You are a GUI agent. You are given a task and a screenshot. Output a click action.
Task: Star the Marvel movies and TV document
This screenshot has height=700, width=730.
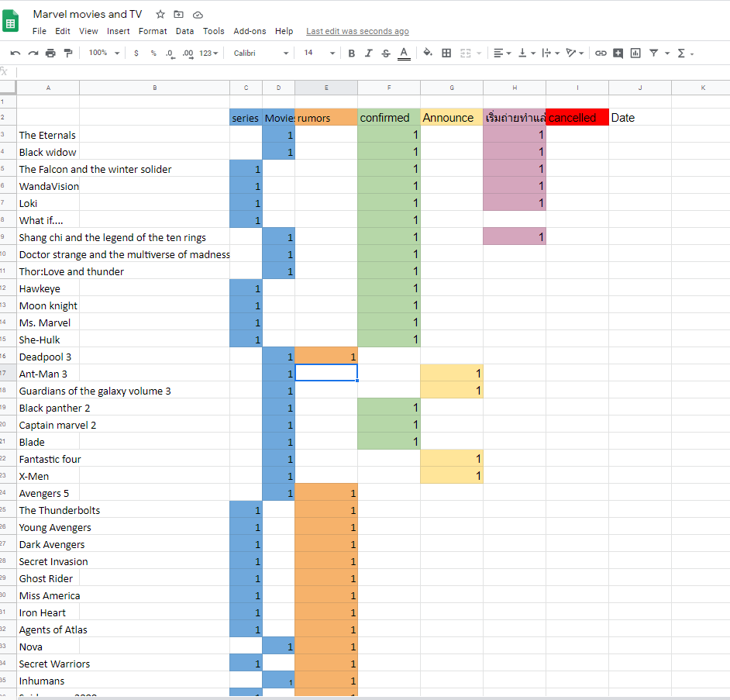coord(160,15)
